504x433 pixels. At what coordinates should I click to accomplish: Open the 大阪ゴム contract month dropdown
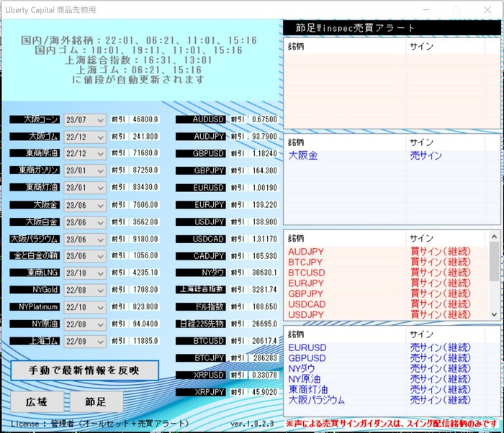click(x=85, y=137)
